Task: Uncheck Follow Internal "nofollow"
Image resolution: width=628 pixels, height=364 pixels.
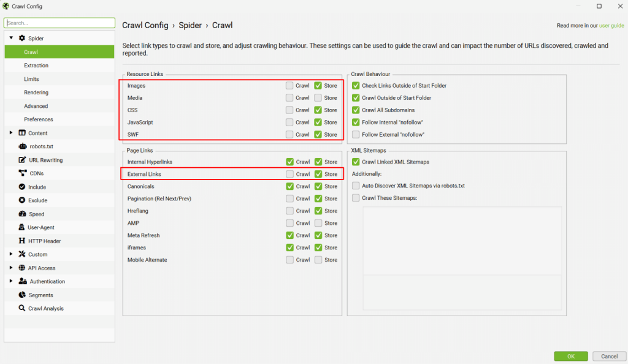Action: tap(356, 123)
